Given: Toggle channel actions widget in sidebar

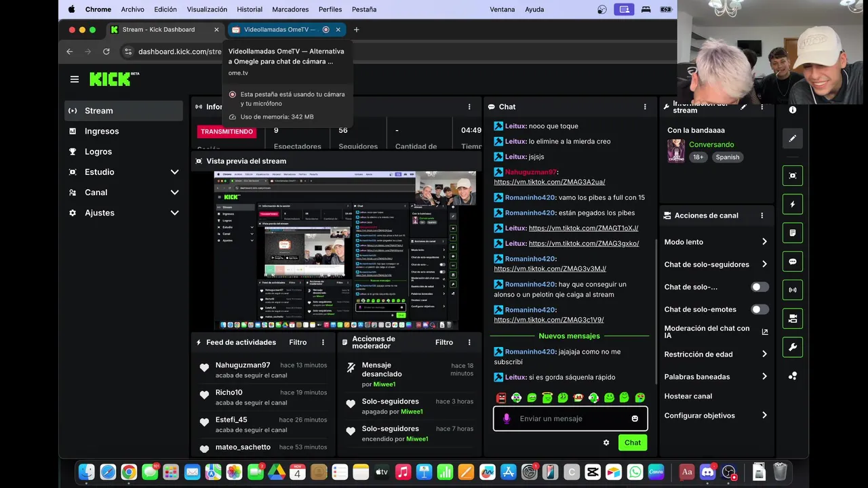Looking at the screenshot, I should pyautogui.click(x=793, y=319).
